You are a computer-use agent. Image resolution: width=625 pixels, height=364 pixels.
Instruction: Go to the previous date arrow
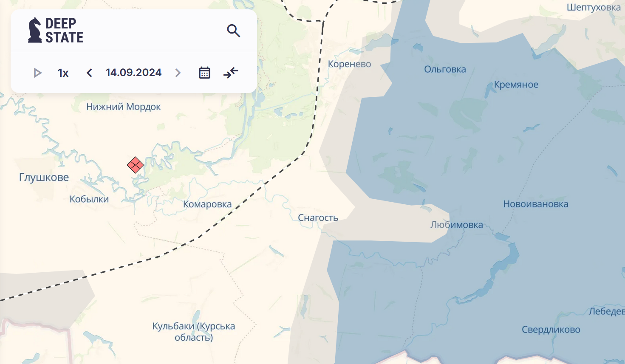coord(89,73)
